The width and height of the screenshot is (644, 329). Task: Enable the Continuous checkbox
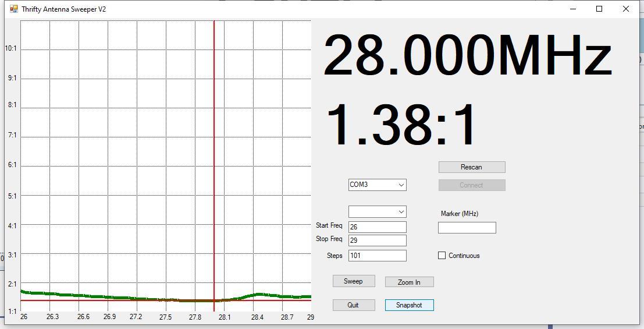(442, 256)
